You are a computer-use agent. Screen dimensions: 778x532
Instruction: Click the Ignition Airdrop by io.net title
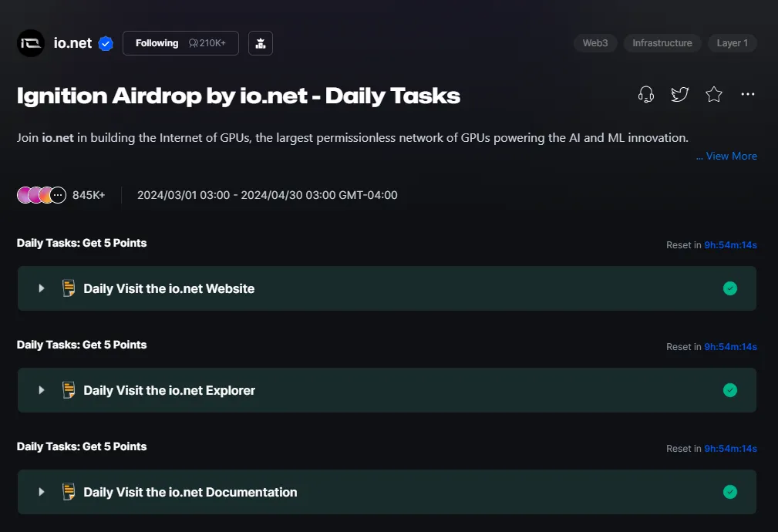238,96
